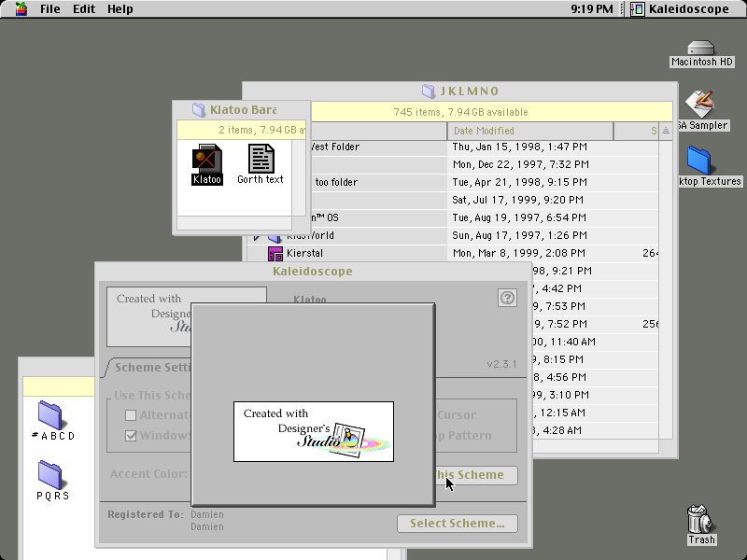Toggle the Cursor option label

(x=457, y=415)
